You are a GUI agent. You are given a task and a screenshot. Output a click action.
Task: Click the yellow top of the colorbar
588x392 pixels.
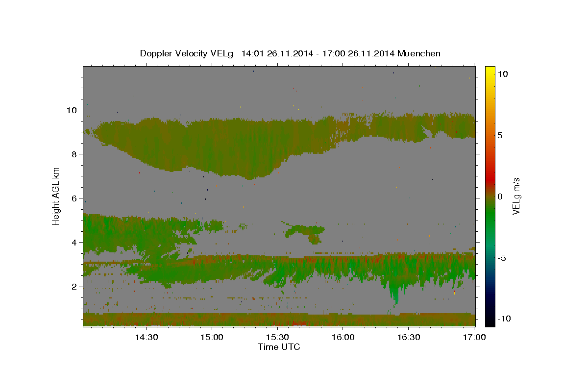point(490,69)
